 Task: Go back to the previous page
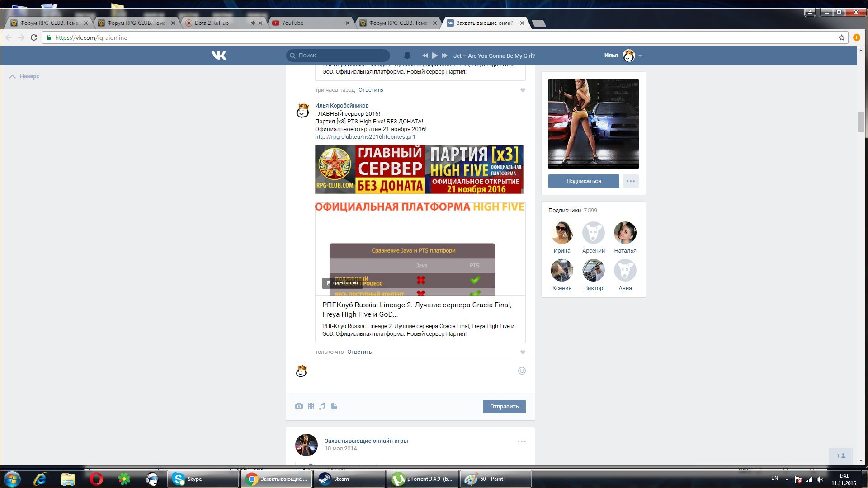click(x=9, y=38)
